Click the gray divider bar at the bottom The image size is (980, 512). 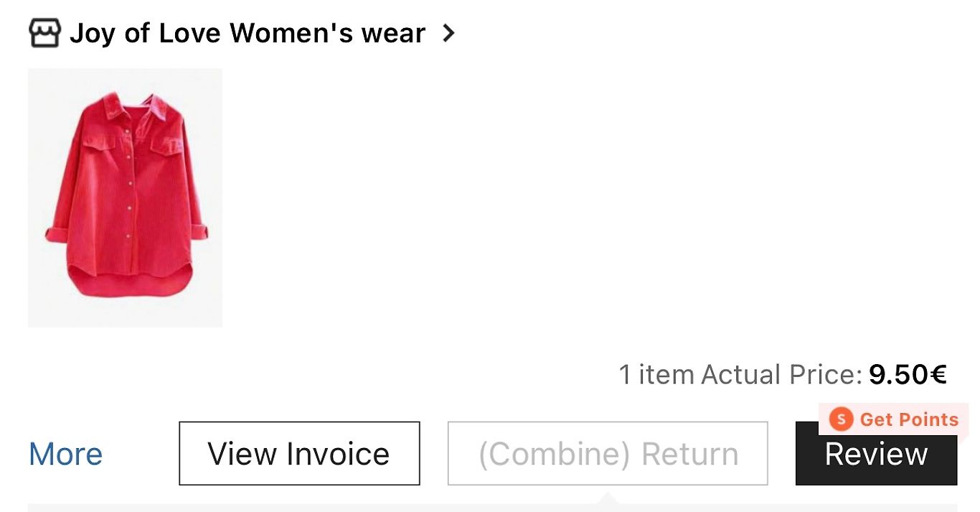[492, 508]
